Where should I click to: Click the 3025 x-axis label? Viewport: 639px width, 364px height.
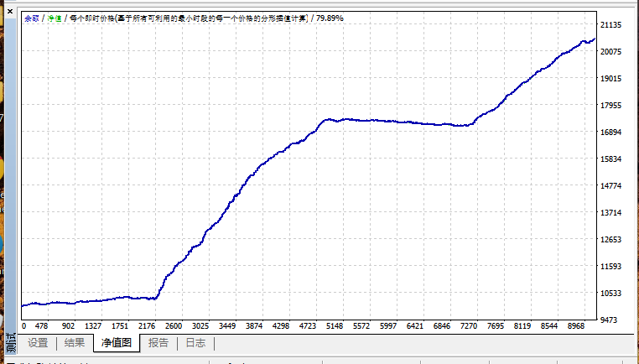[x=200, y=326]
